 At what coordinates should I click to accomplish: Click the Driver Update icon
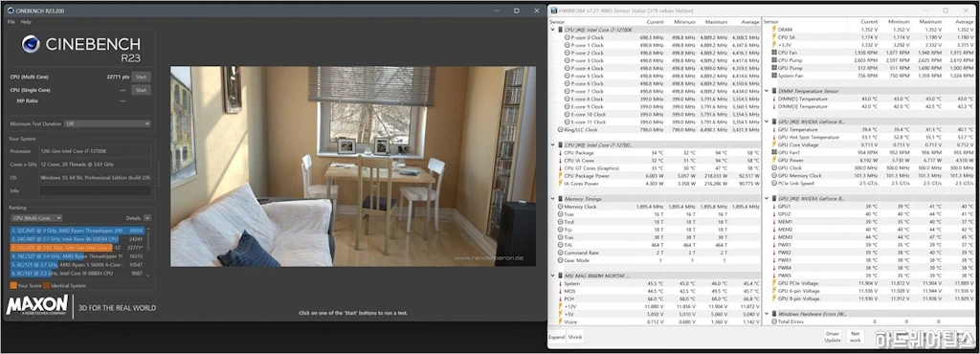(x=833, y=337)
